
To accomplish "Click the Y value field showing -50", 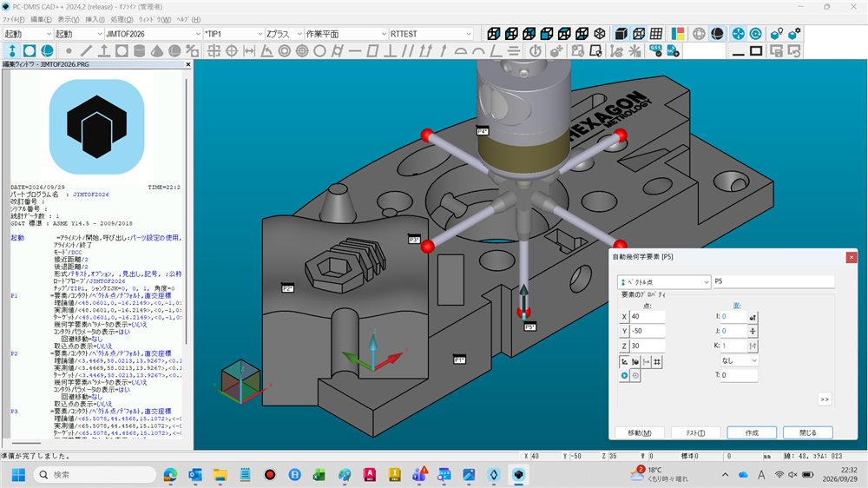I will coord(648,331).
